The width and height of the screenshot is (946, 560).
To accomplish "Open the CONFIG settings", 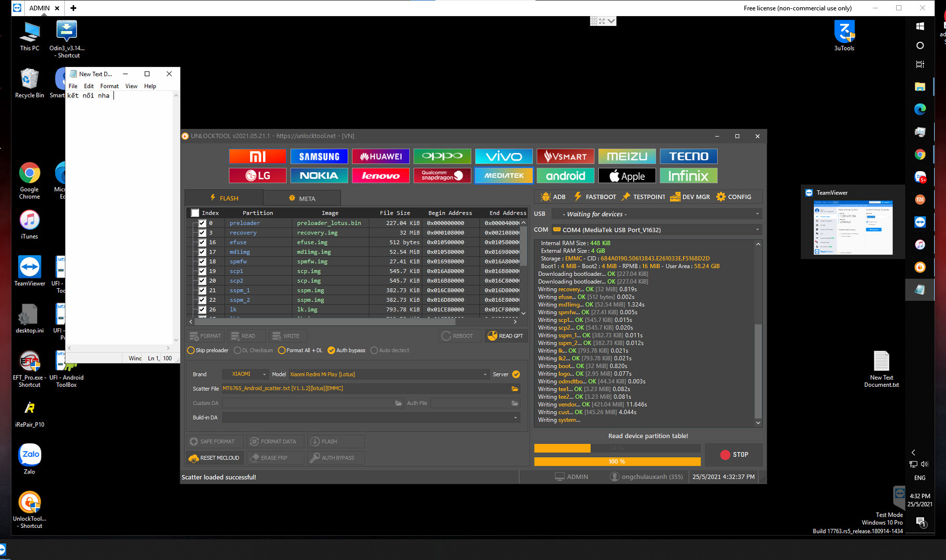I will pyautogui.click(x=734, y=197).
